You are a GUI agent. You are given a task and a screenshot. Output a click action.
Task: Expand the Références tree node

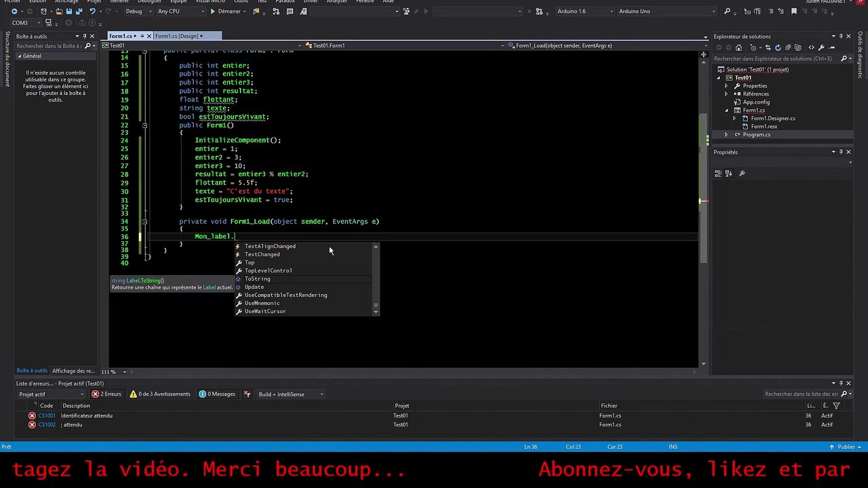pyautogui.click(x=726, y=94)
